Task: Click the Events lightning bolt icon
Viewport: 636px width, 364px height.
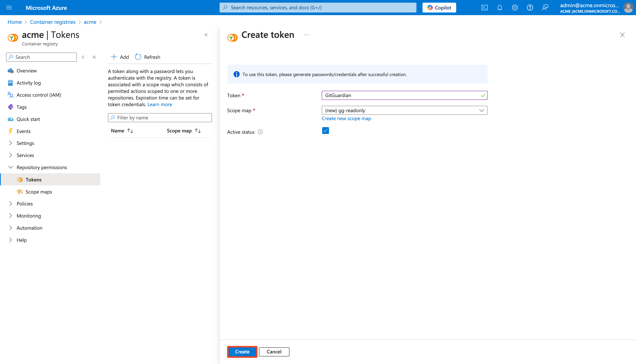Action: [x=10, y=131]
